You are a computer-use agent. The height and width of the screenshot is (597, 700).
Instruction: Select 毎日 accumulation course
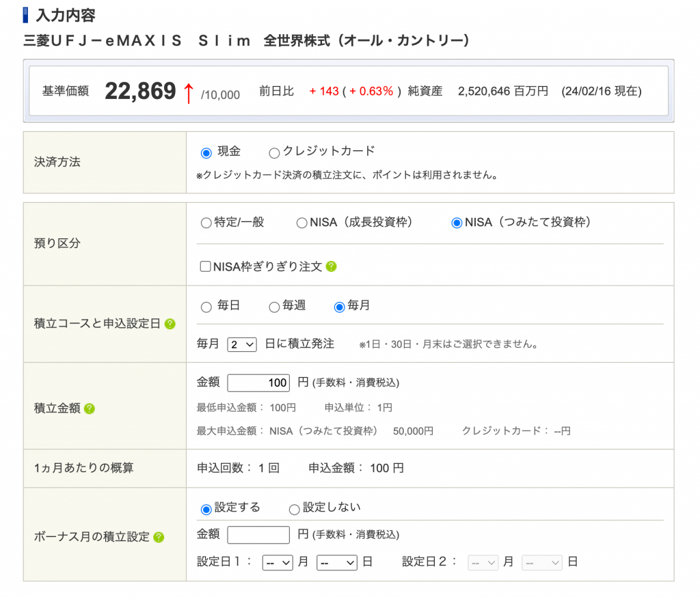tap(206, 307)
